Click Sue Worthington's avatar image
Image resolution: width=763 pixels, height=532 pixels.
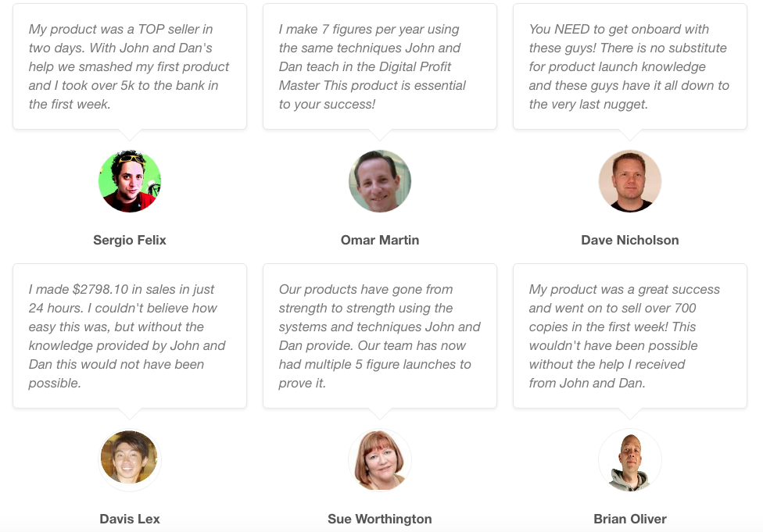pos(380,460)
